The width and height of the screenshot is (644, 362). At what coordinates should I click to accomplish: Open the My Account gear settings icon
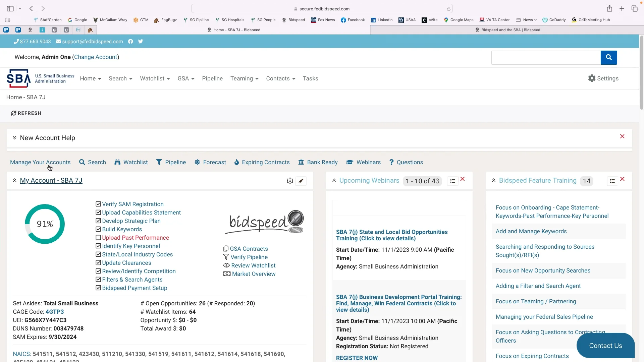pos(290,181)
